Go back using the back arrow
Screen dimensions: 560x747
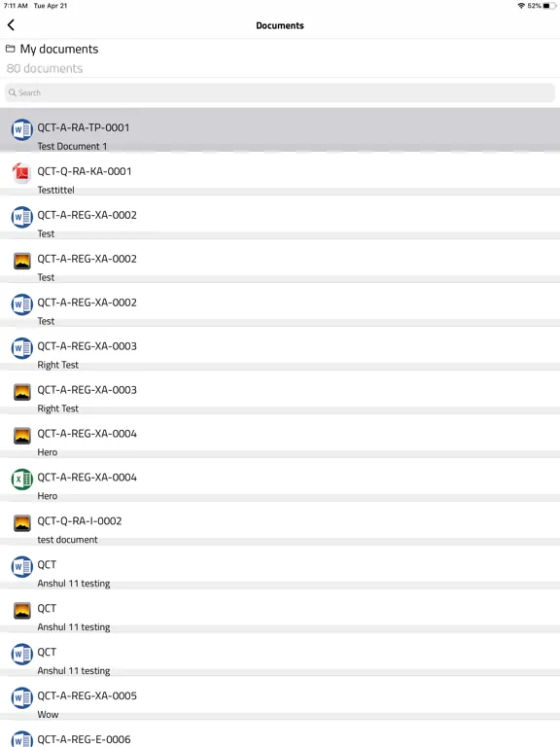pos(11,25)
